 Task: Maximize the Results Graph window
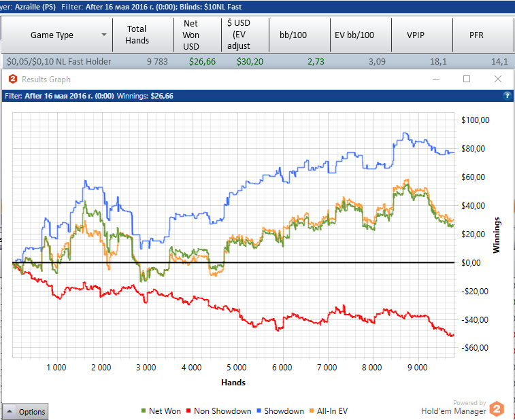click(467, 79)
